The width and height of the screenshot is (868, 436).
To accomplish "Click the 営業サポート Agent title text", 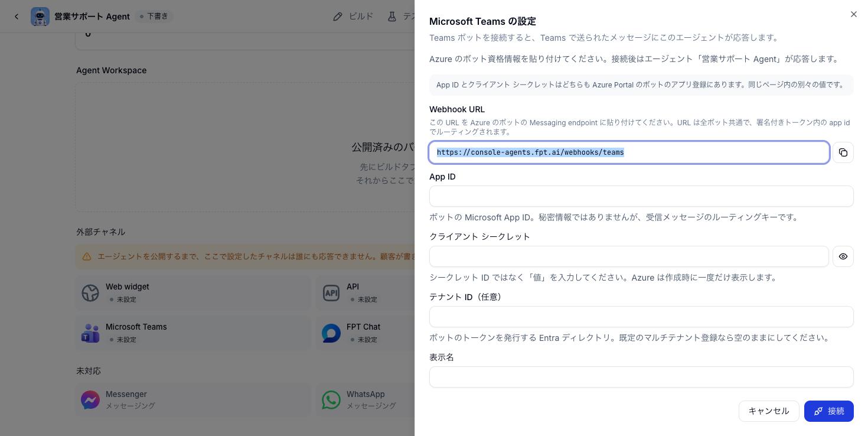I will 92,17.
